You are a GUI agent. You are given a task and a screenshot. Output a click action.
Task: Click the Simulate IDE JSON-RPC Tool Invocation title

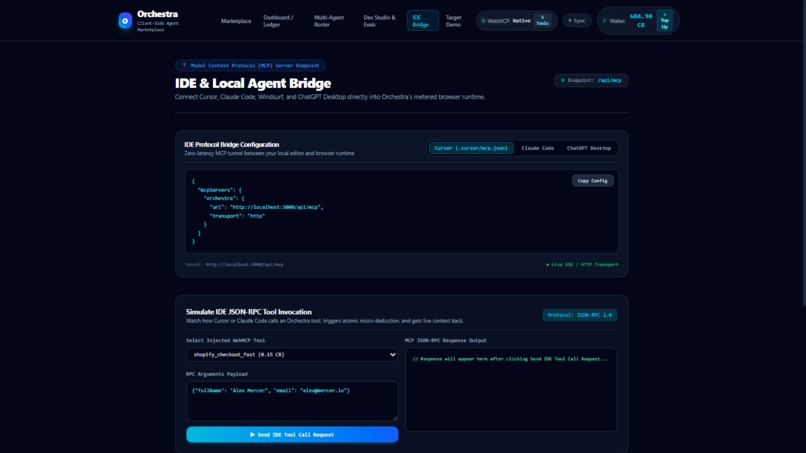(249, 312)
